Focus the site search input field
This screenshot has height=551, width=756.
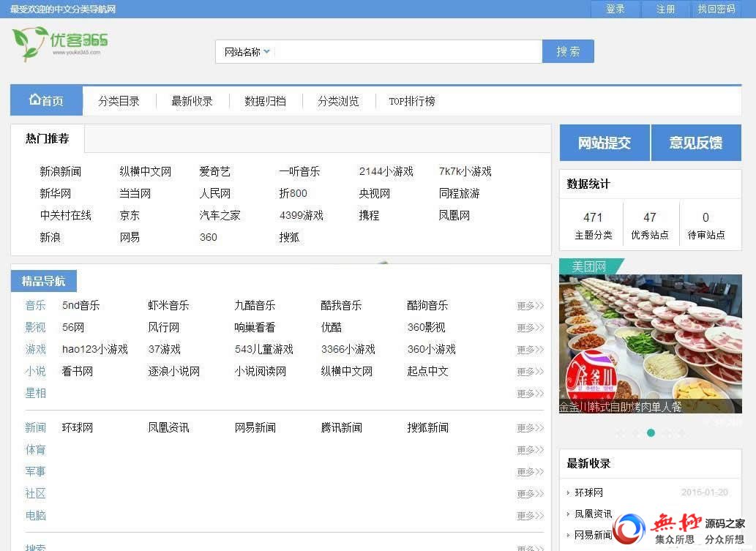coord(408,51)
